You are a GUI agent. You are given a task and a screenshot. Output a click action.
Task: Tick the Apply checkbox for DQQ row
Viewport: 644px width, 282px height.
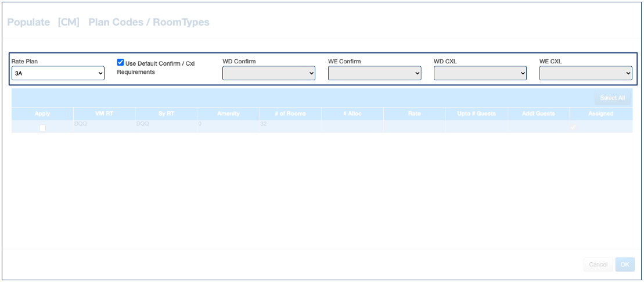42,128
